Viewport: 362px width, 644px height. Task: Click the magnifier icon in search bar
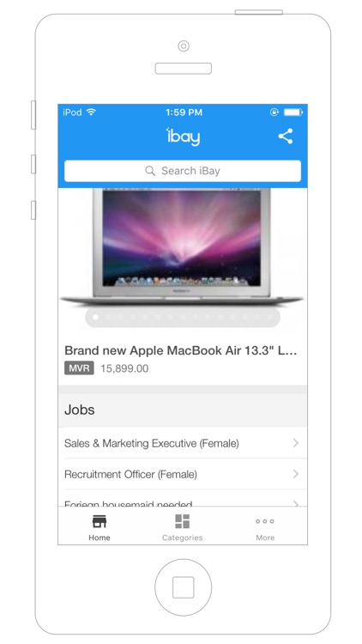(x=150, y=171)
